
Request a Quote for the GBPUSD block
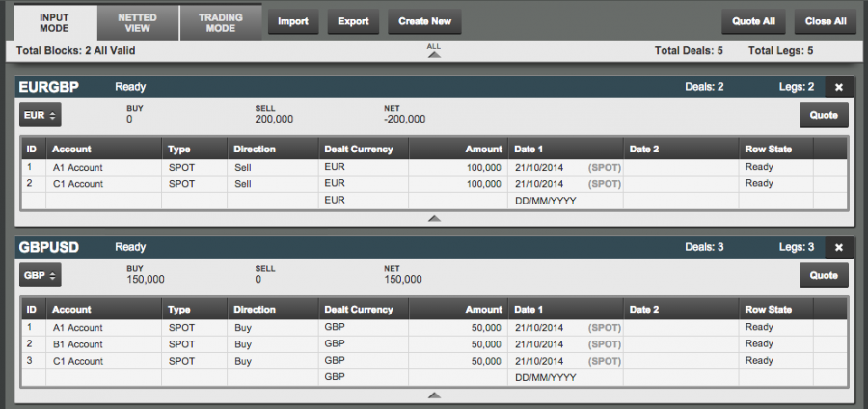(824, 275)
